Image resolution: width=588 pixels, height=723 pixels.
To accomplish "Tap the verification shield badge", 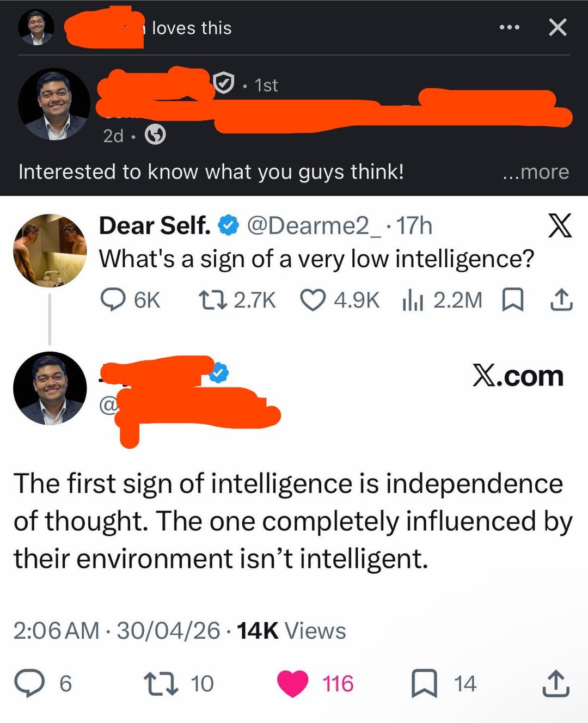I will click(x=224, y=83).
